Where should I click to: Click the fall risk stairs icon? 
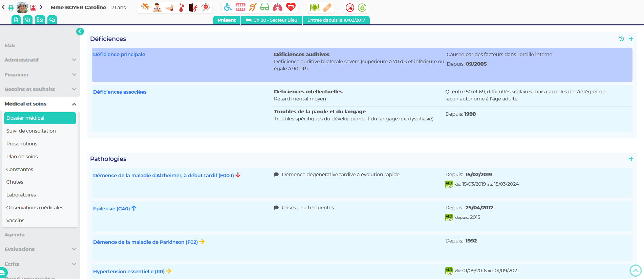pyautogui.click(x=145, y=7)
